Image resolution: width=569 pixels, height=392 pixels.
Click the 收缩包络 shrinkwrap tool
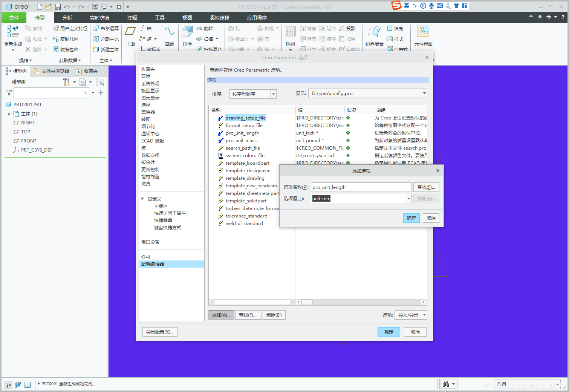pyautogui.click(x=66, y=49)
